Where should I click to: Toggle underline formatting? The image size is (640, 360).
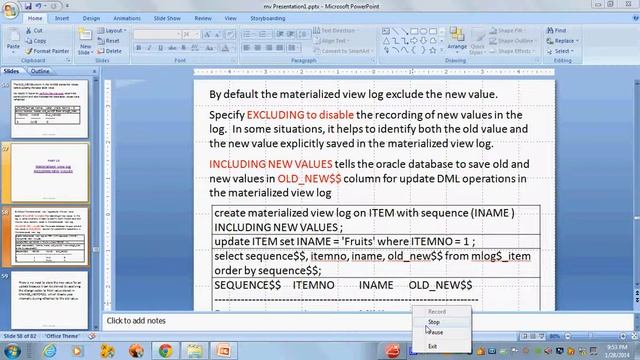point(160,48)
